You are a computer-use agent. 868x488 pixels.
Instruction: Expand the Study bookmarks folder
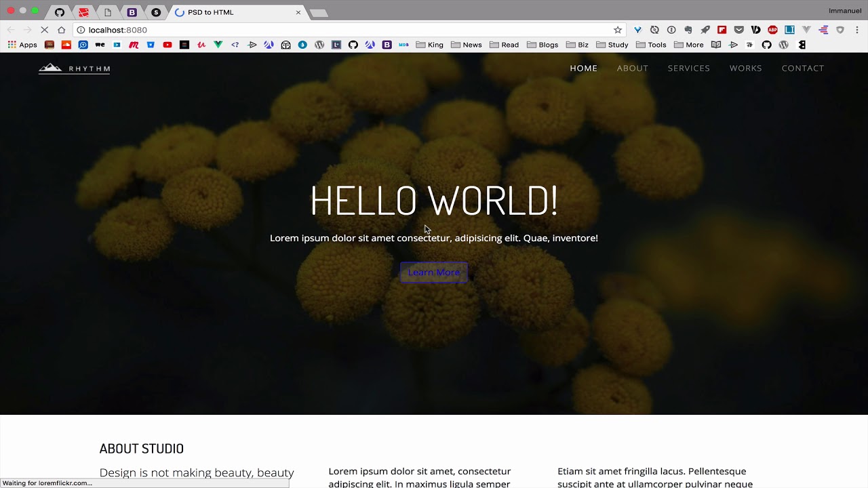coord(612,45)
